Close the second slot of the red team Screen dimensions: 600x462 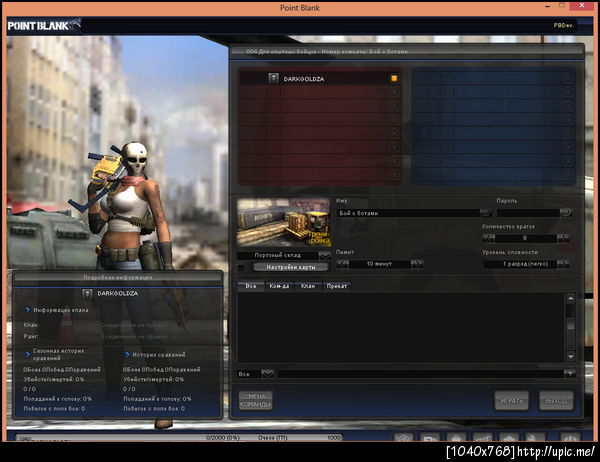pyautogui.click(x=395, y=92)
